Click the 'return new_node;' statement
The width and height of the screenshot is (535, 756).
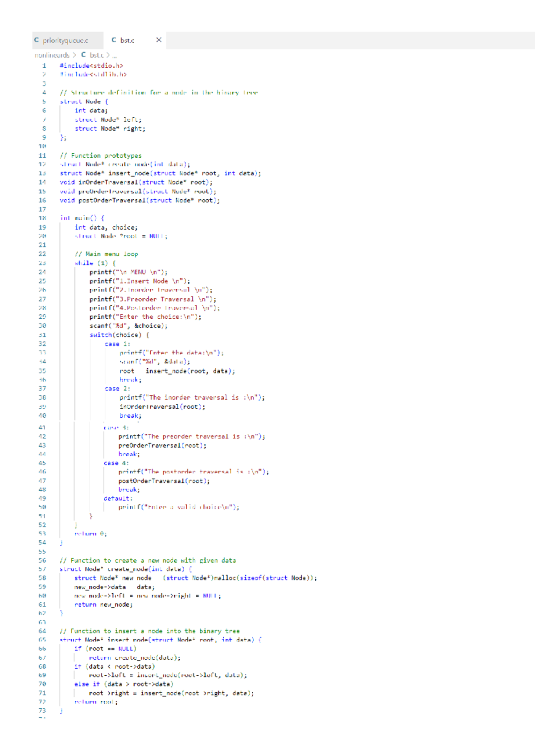103,605
